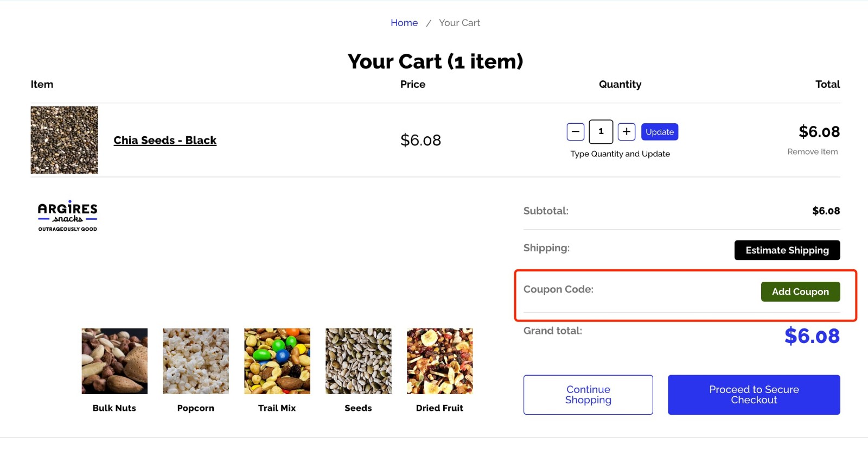Click the plus icon to increase quantity
Screen dimensions: 868x456
click(x=627, y=131)
